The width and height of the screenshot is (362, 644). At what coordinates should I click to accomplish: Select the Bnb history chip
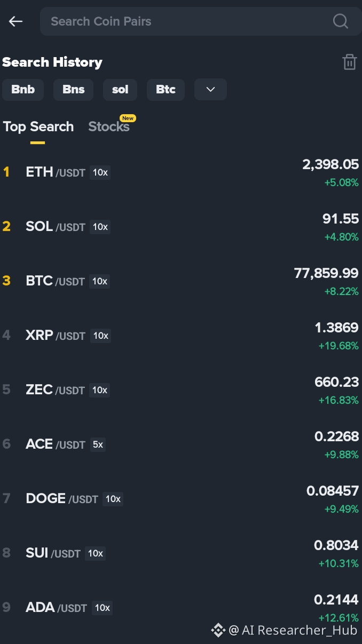point(23,90)
